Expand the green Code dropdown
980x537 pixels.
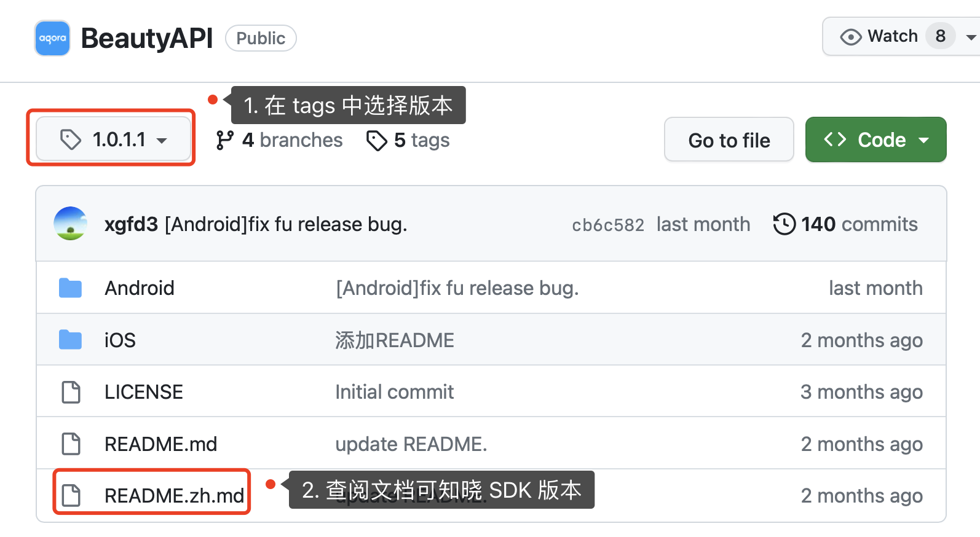click(875, 139)
